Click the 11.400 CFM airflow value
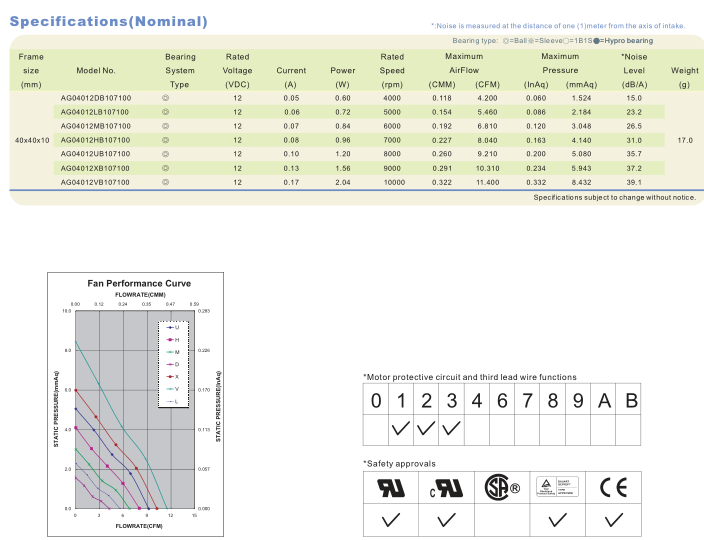This screenshot has width=704, height=540. pos(488,182)
